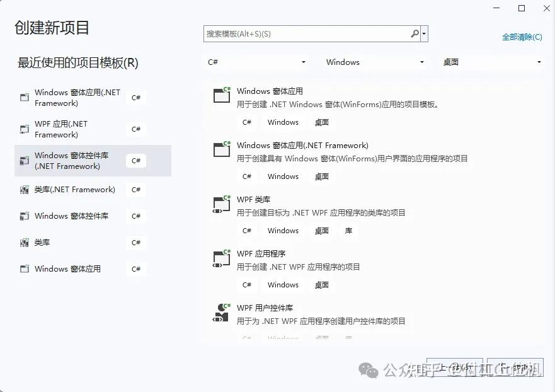Choose the WPF 应用程序 template title
This screenshot has width=555, height=392.
pos(261,253)
